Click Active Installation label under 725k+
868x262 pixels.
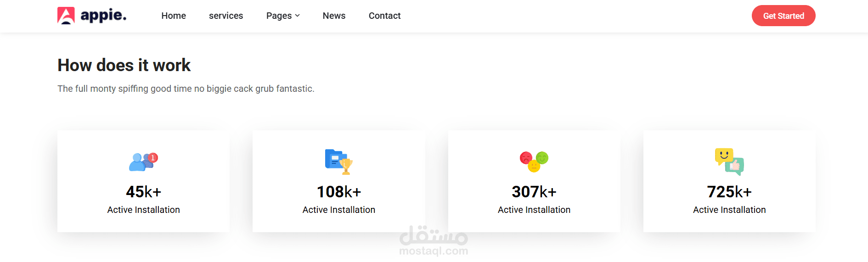[729, 210]
